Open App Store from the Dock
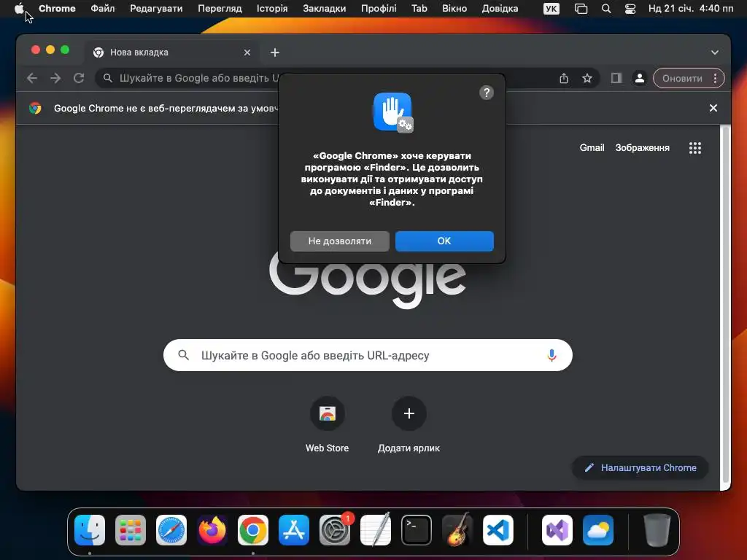This screenshot has width=747, height=560. [x=294, y=530]
